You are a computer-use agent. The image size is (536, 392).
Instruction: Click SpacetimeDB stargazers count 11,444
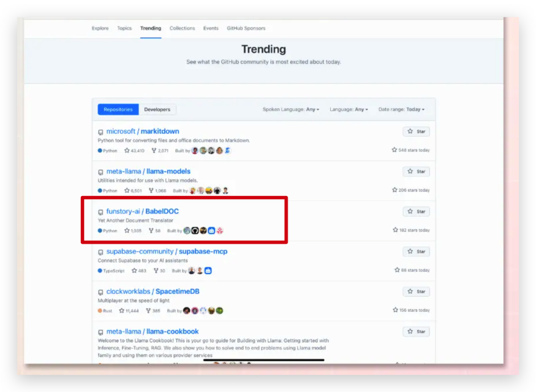point(129,311)
